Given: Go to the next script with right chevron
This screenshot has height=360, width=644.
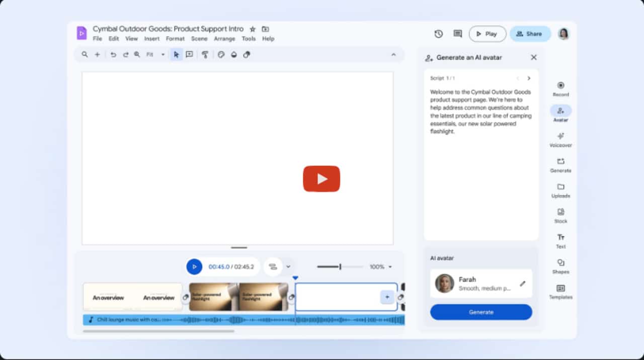Looking at the screenshot, I should [529, 78].
